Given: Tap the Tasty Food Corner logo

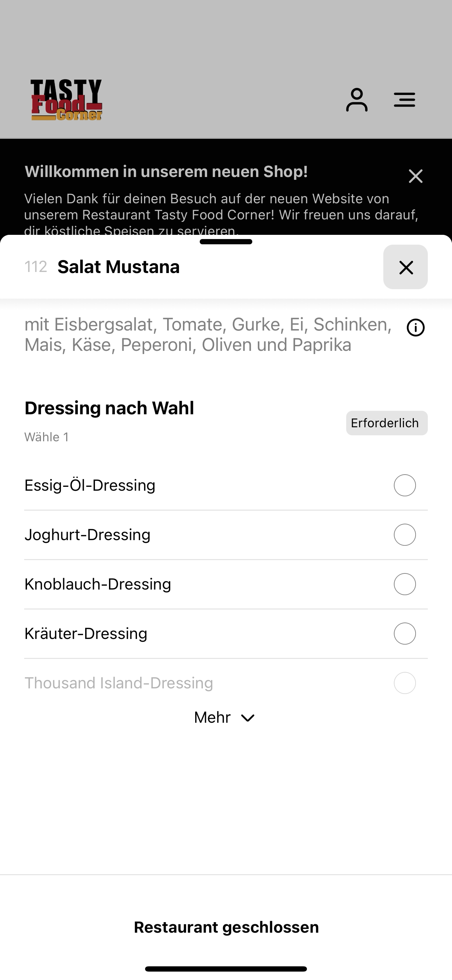Looking at the screenshot, I should point(67,100).
